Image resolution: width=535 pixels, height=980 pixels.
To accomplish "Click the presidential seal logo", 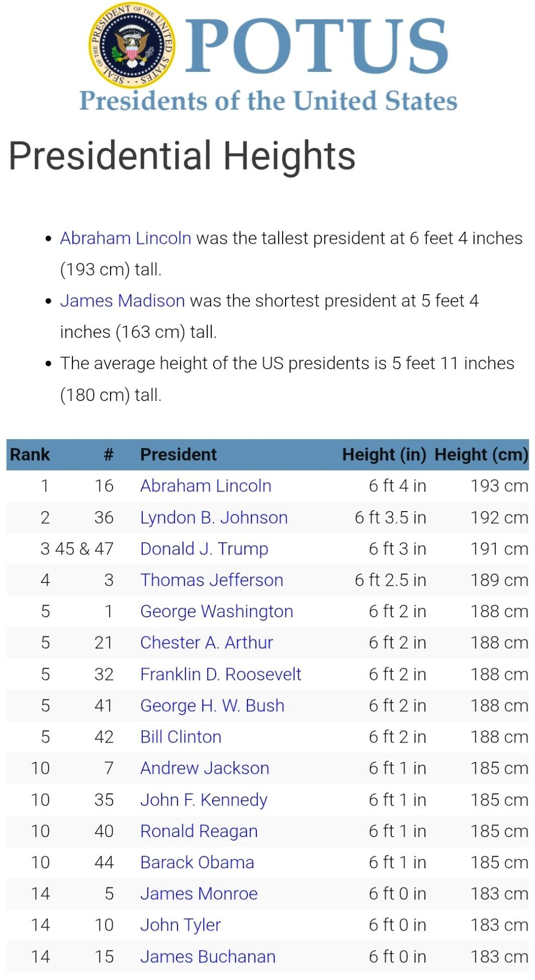I will point(133,46).
